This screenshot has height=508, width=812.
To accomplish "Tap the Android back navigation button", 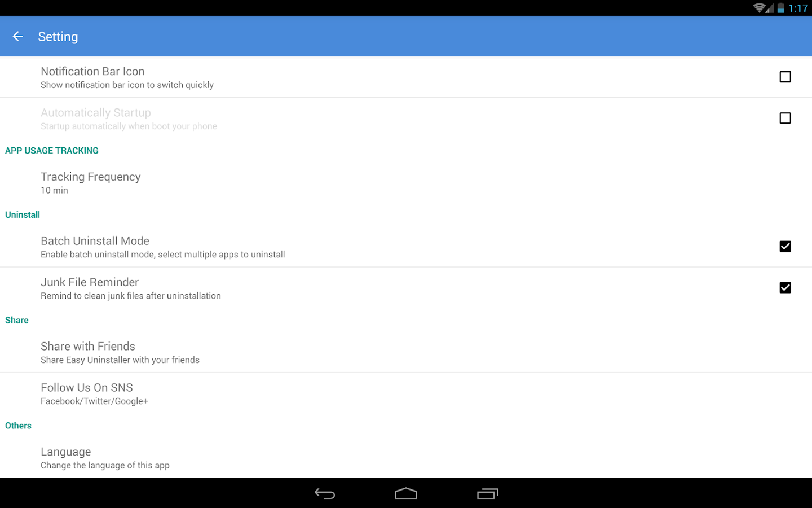I will (x=325, y=494).
